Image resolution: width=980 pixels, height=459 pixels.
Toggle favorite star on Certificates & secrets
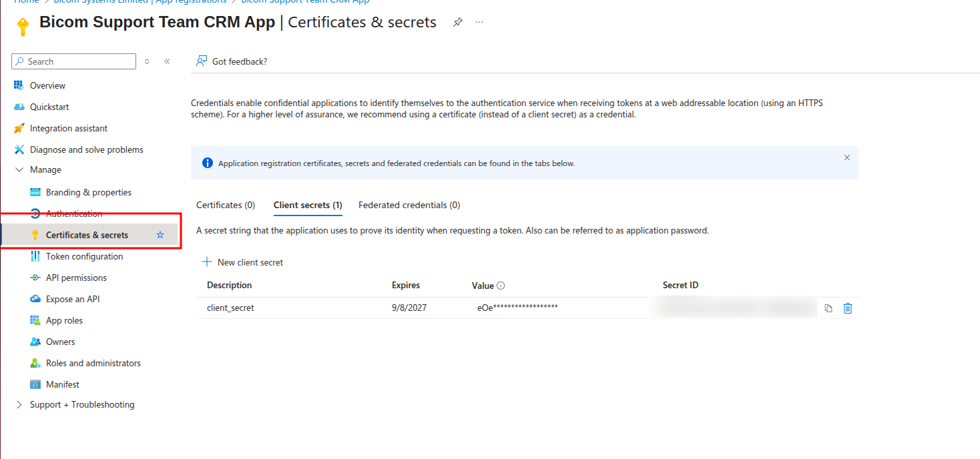point(160,235)
